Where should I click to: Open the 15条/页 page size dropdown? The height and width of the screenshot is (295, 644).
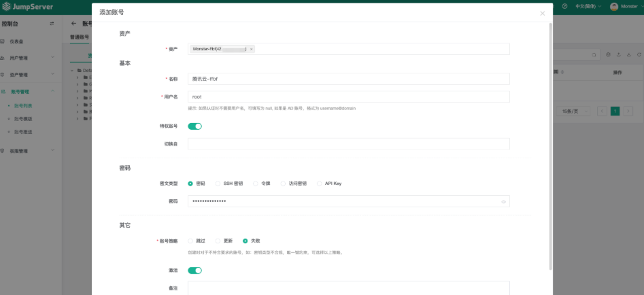point(573,111)
